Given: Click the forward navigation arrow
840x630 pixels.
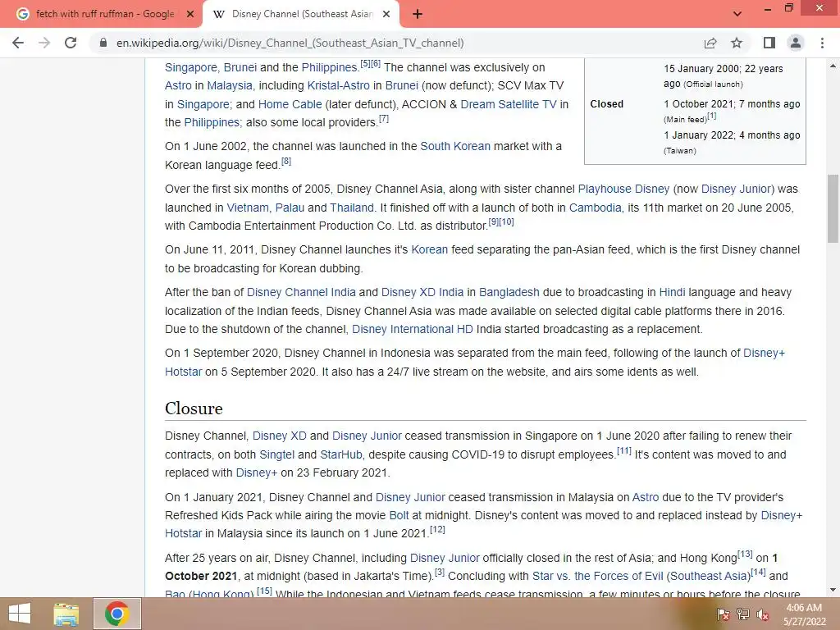Looking at the screenshot, I should point(44,43).
